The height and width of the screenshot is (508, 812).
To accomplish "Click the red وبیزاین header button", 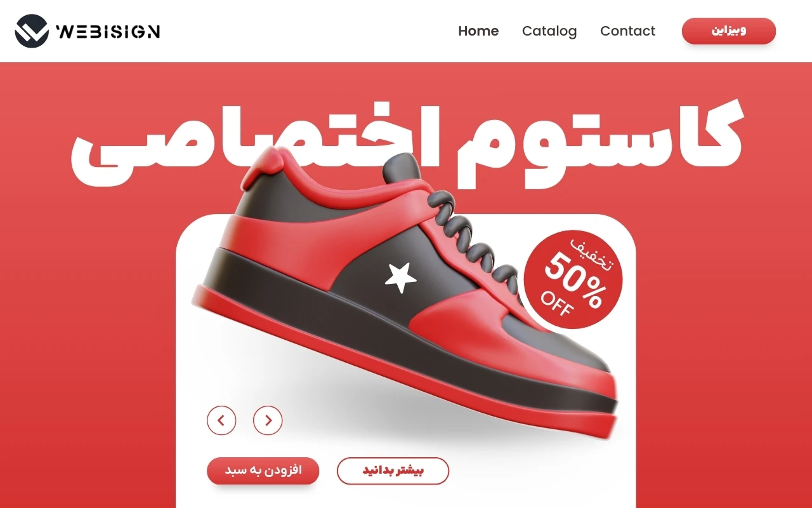I will (729, 30).
